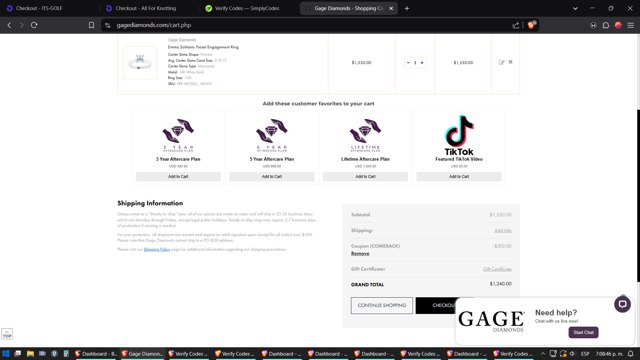
Task: Open the browser extensions puzzle icon
Action: pos(606,25)
